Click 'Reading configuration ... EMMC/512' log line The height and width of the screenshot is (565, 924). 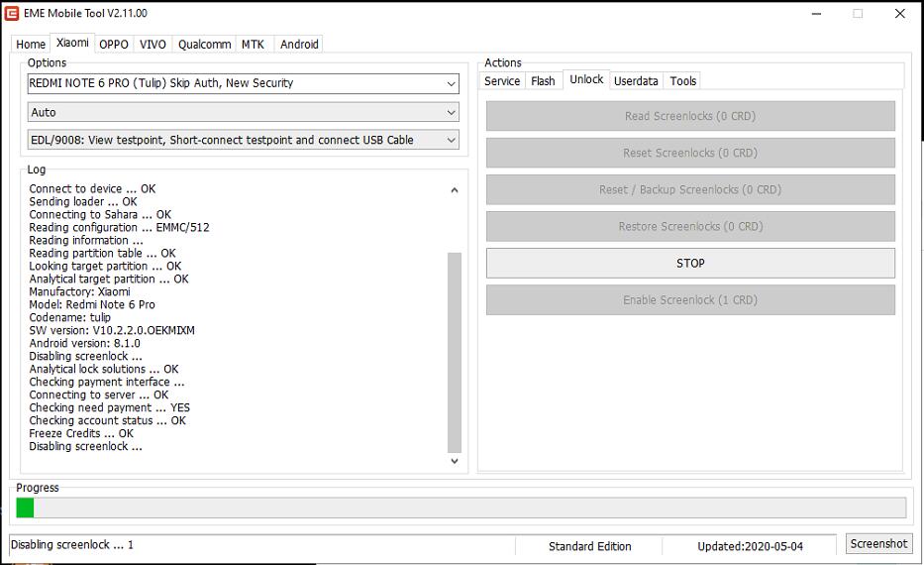coord(119,228)
